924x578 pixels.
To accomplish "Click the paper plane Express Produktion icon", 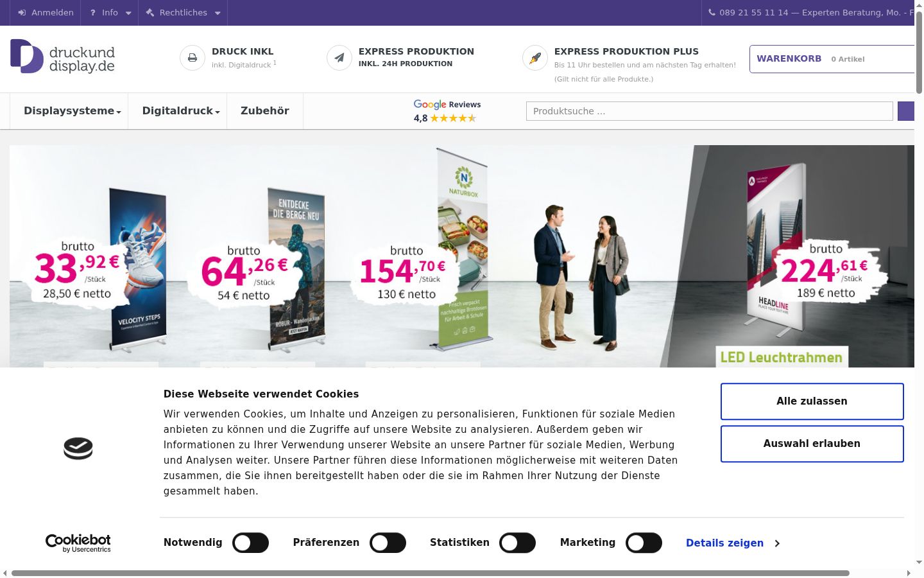I will (x=339, y=58).
